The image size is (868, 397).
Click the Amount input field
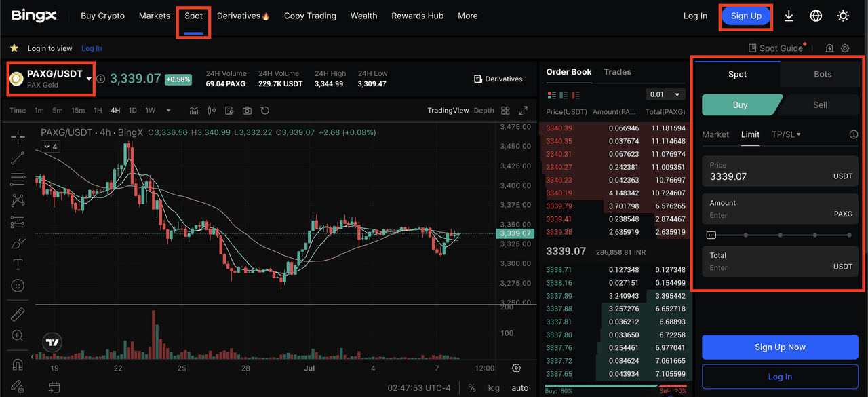pyautogui.click(x=766, y=215)
